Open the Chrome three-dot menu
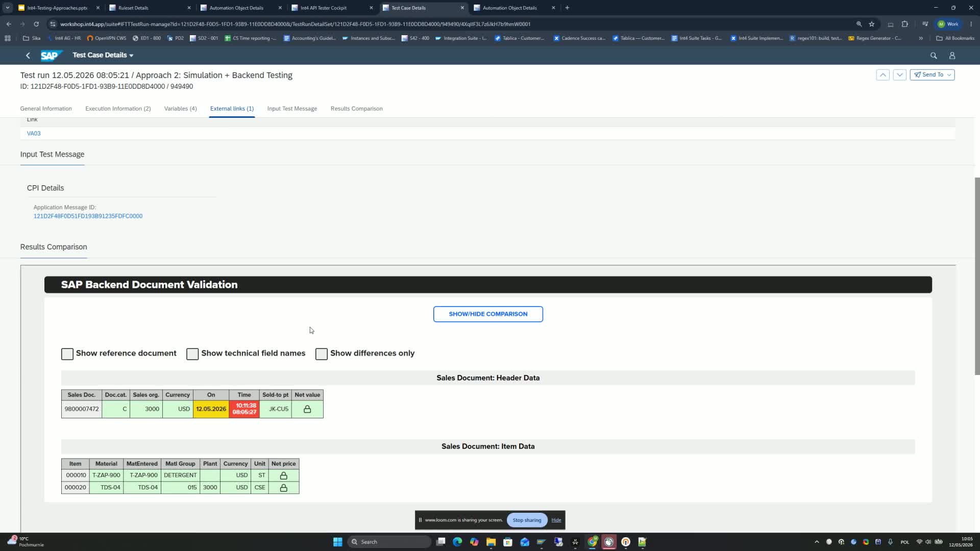 (x=971, y=24)
